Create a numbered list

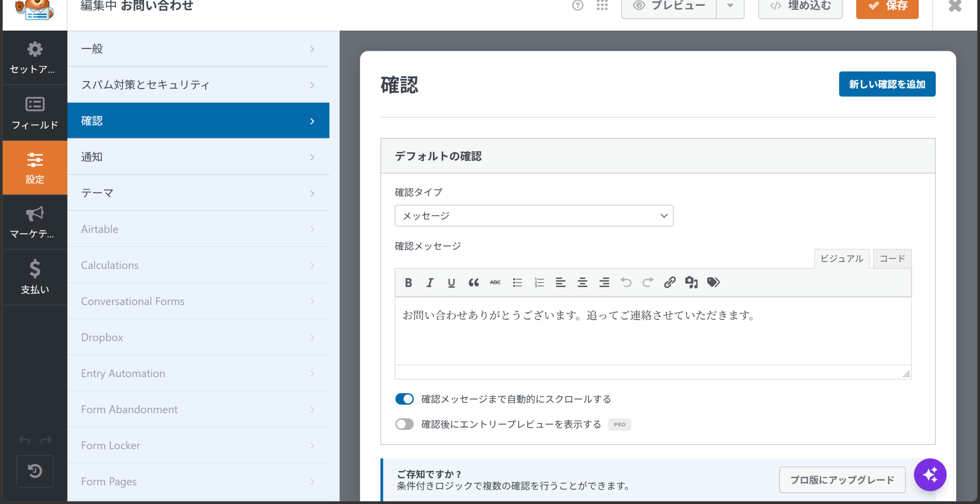click(x=539, y=282)
